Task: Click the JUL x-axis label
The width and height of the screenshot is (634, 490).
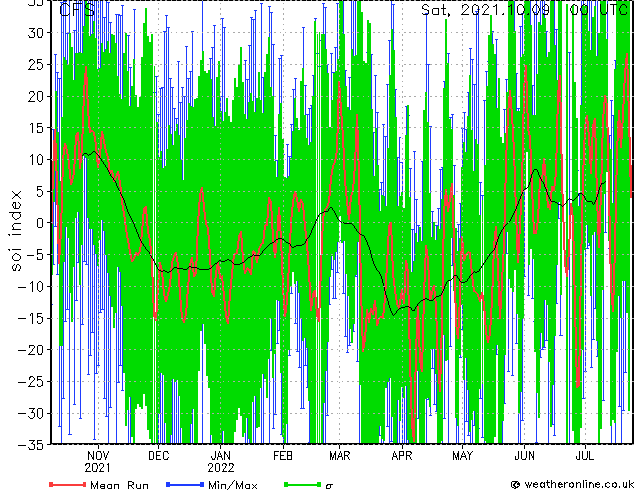Action: click(x=585, y=456)
